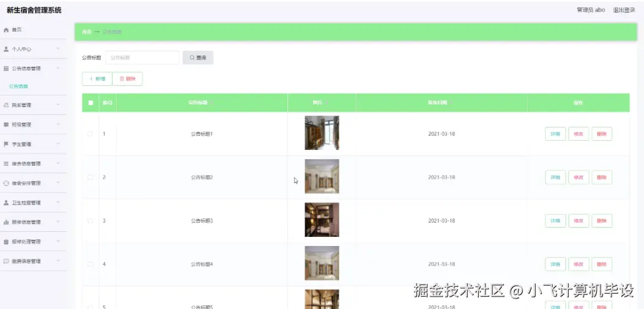The height and width of the screenshot is (309, 644).
Task: Expand the 报修信息管理 chevron
Action: (58, 222)
